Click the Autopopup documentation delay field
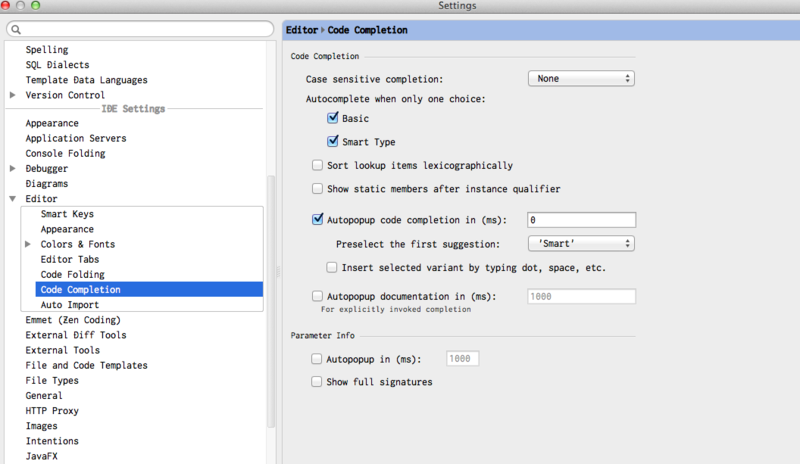This screenshot has height=464, width=800. [581, 297]
